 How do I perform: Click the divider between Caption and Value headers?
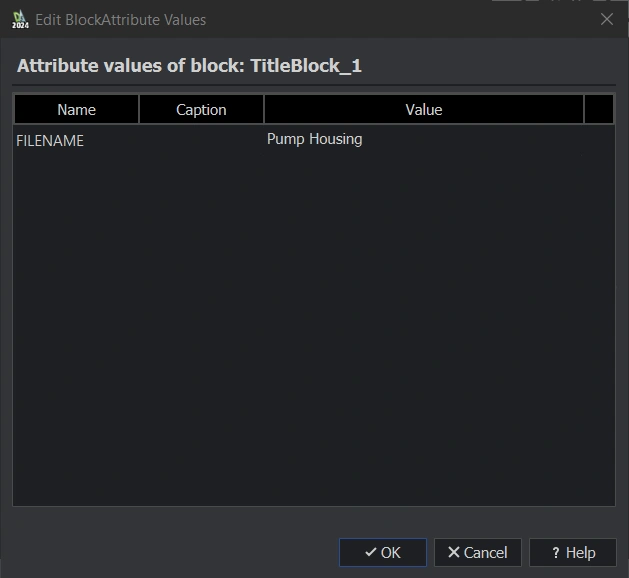pos(264,109)
